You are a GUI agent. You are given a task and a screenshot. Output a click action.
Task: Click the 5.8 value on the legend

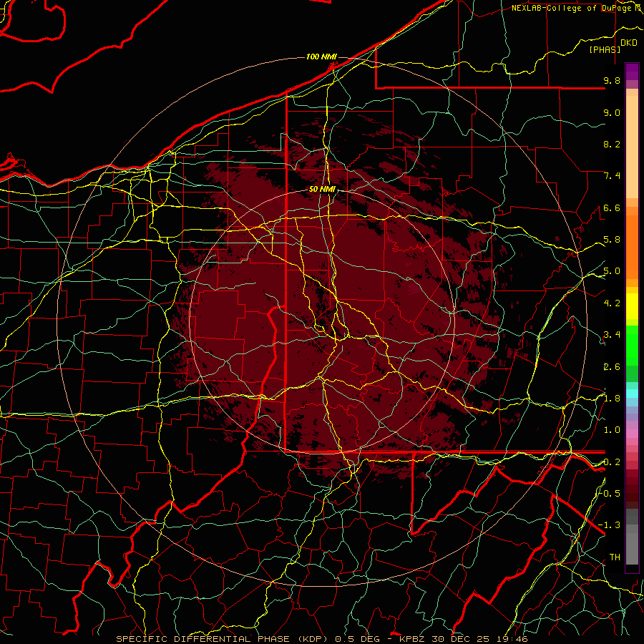coord(612,240)
